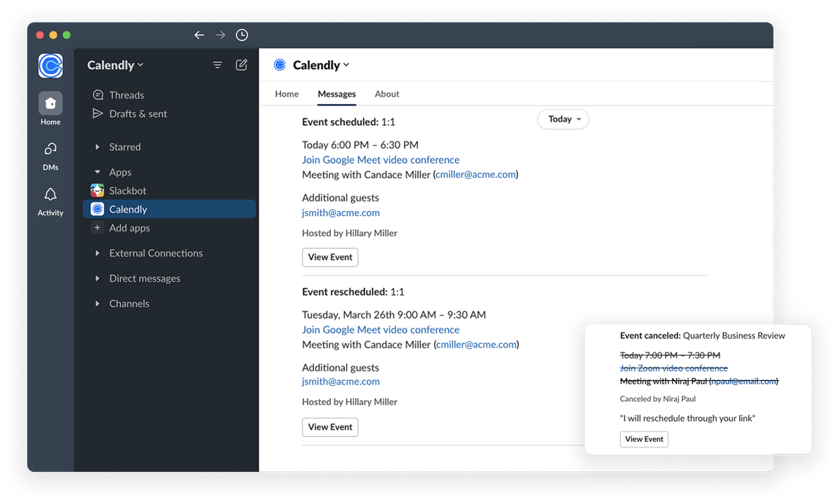Go back with the left arrow
Image resolution: width=839 pixels, height=504 pixels.
click(199, 35)
